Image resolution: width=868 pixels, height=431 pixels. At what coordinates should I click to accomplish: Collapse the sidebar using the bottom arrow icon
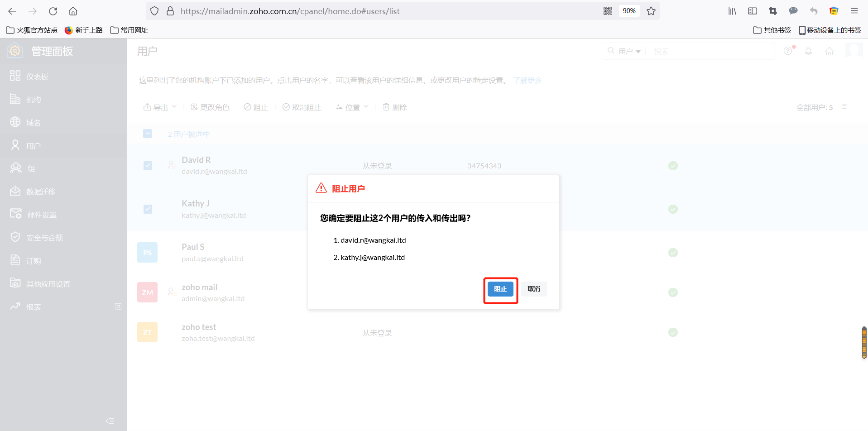110,421
